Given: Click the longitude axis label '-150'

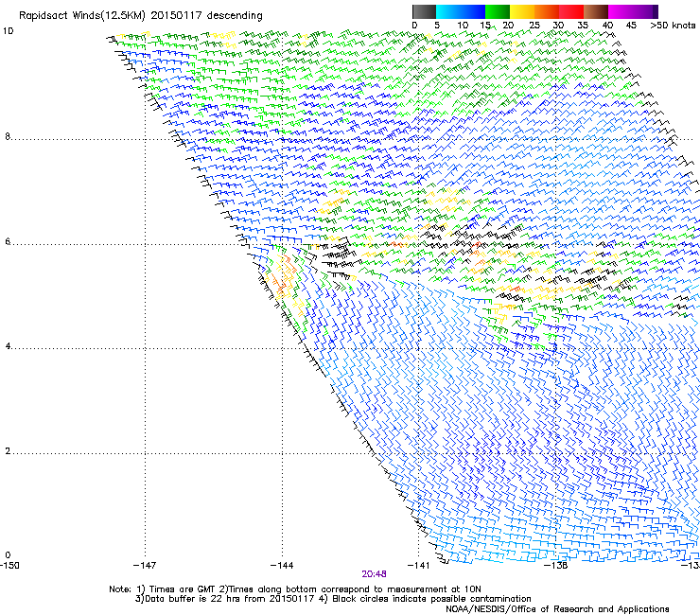Looking at the screenshot, I should (x=9, y=566).
